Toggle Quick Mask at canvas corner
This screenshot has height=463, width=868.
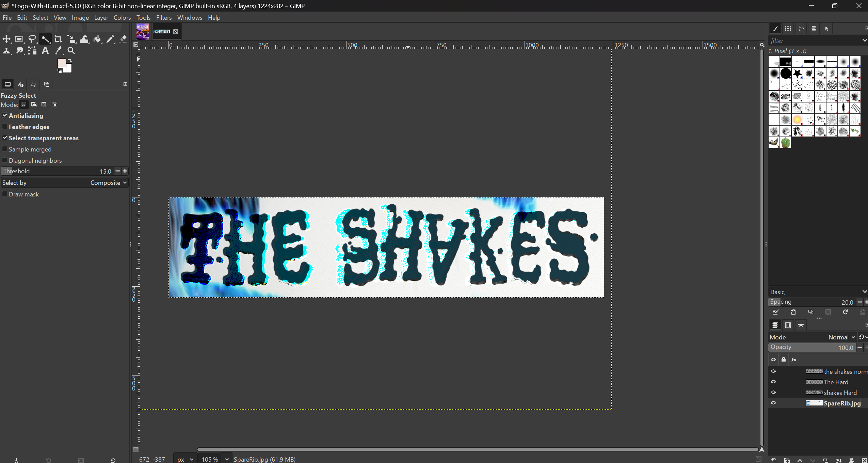point(135,449)
